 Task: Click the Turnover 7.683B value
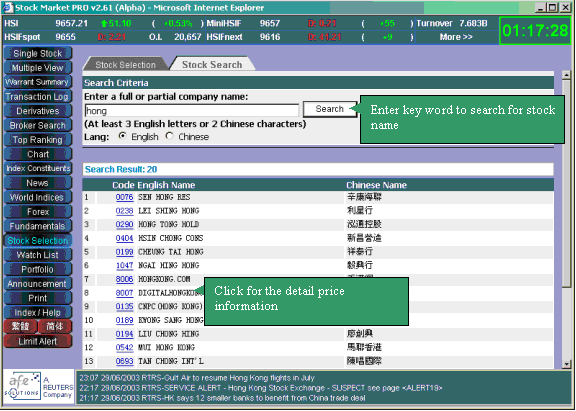[473, 24]
